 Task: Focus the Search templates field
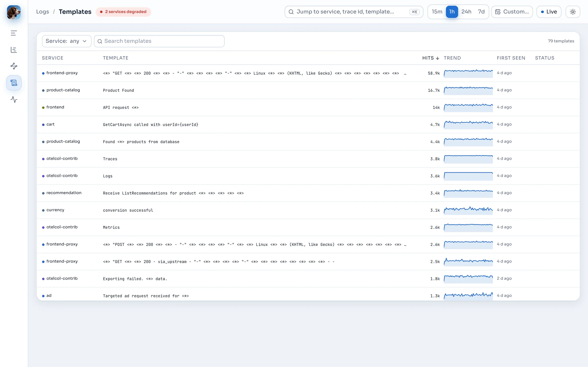159,41
